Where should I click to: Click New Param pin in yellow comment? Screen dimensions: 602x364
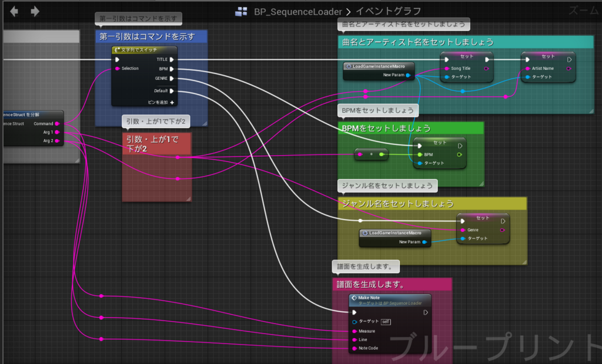(x=424, y=242)
